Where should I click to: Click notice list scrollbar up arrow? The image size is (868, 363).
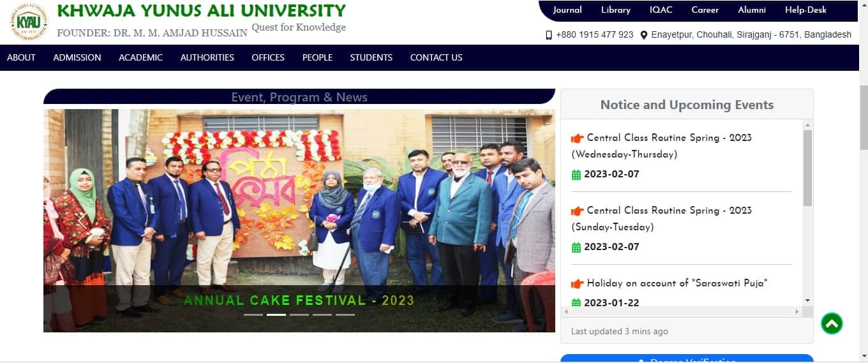(807, 125)
